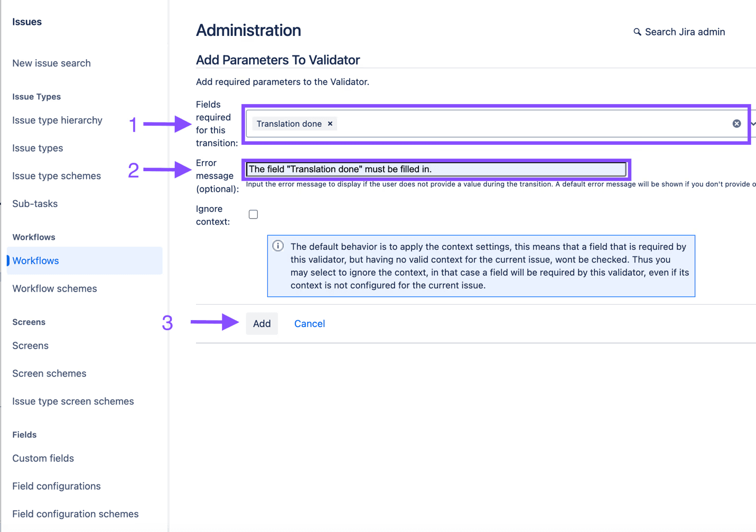View Issue type schemes

click(55, 175)
